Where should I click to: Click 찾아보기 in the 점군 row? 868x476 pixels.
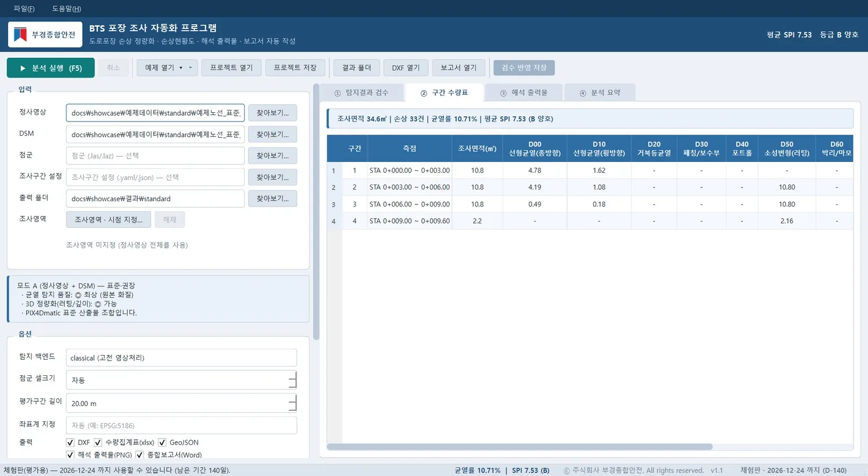point(273,156)
